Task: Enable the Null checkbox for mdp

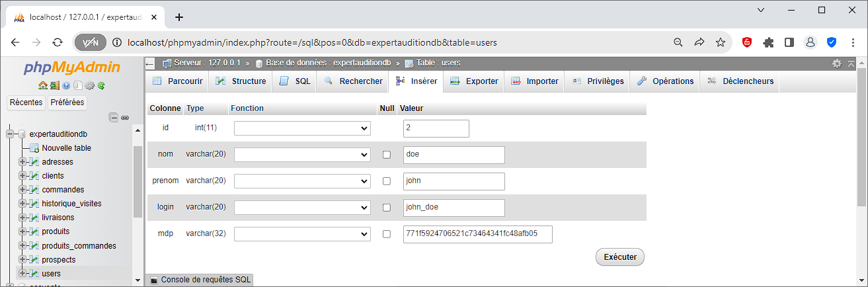Action: click(387, 234)
